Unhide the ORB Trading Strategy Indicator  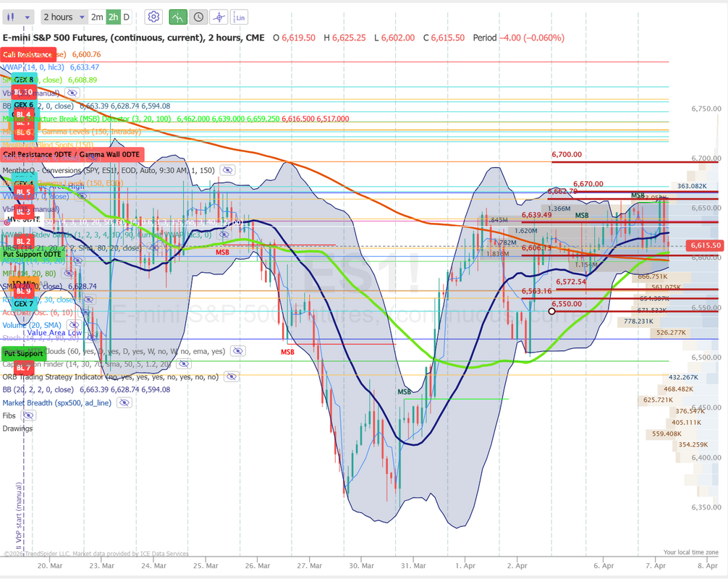tap(231, 377)
